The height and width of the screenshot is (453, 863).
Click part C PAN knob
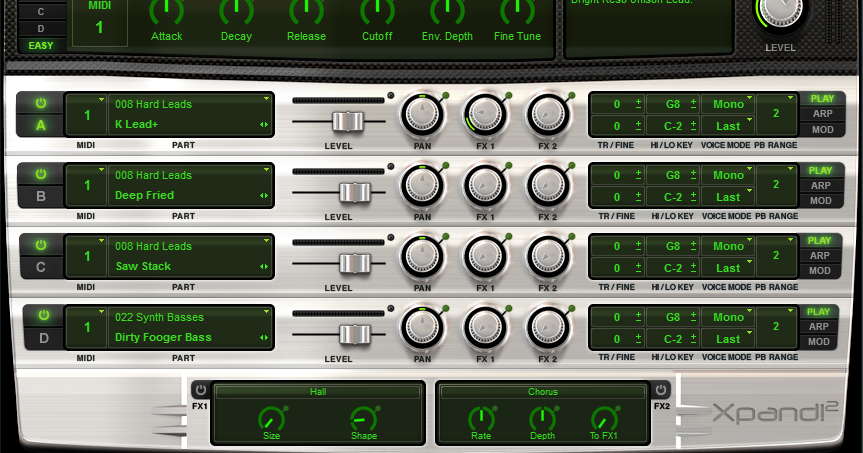tap(422, 257)
